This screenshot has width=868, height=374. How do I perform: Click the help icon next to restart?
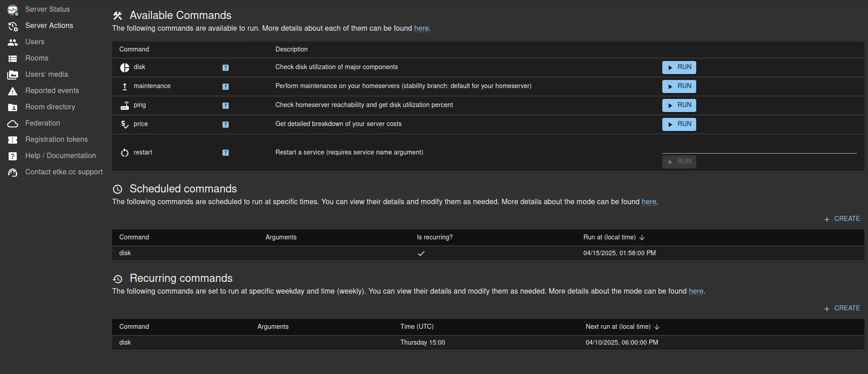[226, 153]
